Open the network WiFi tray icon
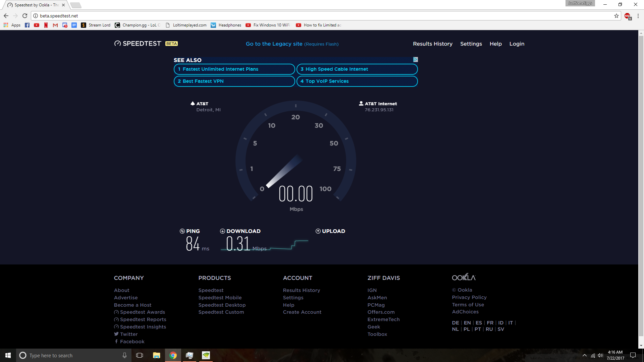The width and height of the screenshot is (644, 362). click(593, 355)
